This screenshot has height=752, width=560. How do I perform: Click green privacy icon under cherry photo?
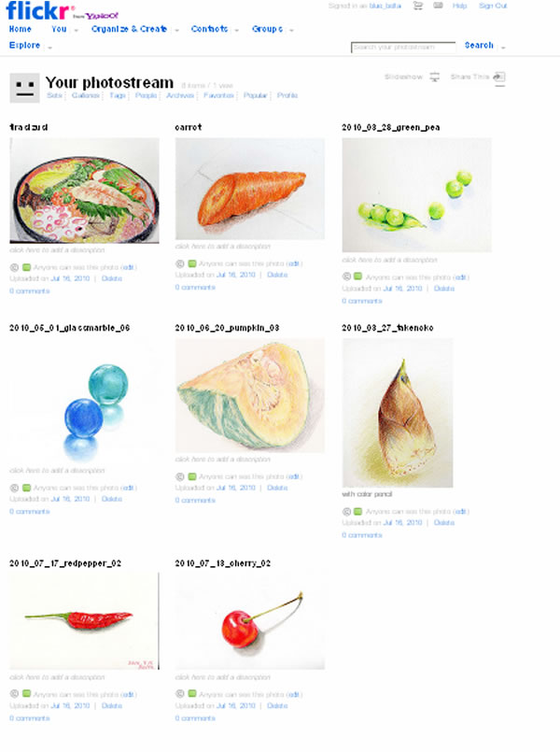tap(192, 693)
